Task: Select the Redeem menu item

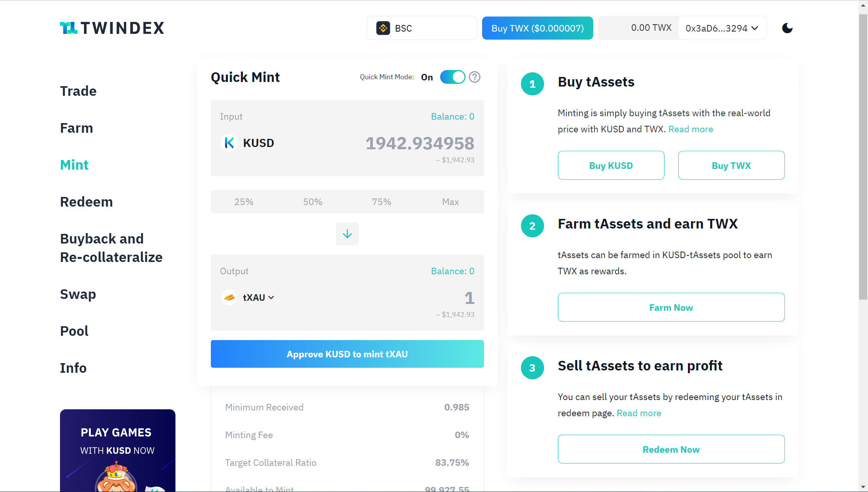Action: (x=86, y=201)
